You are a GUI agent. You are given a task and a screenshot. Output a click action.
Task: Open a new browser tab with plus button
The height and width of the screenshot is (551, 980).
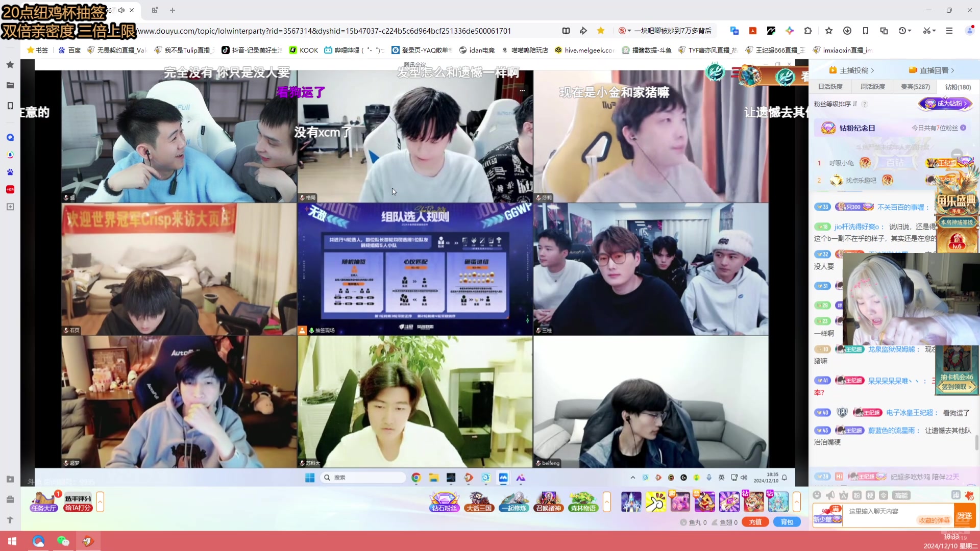pyautogui.click(x=173, y=10)
